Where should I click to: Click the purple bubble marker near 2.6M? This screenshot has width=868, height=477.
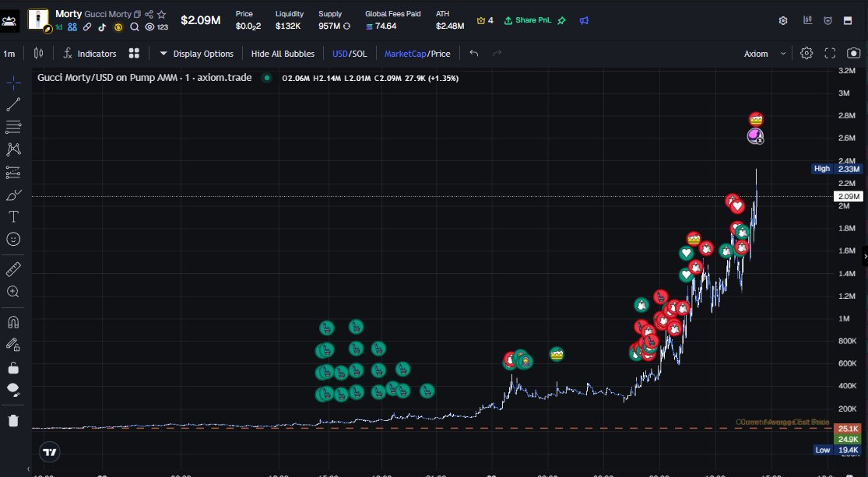[755, 135]
